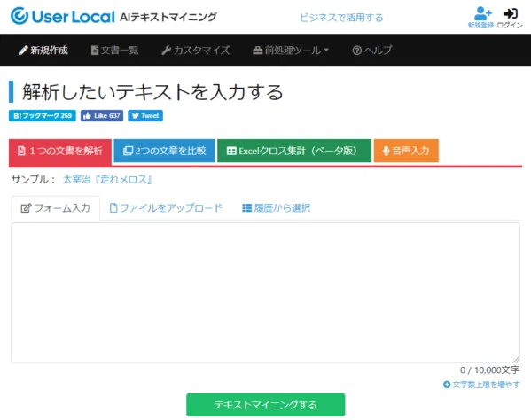Switch to ファイルをアップロード sub-tab
Screen dimensions: 531x420
pos(166,208)
